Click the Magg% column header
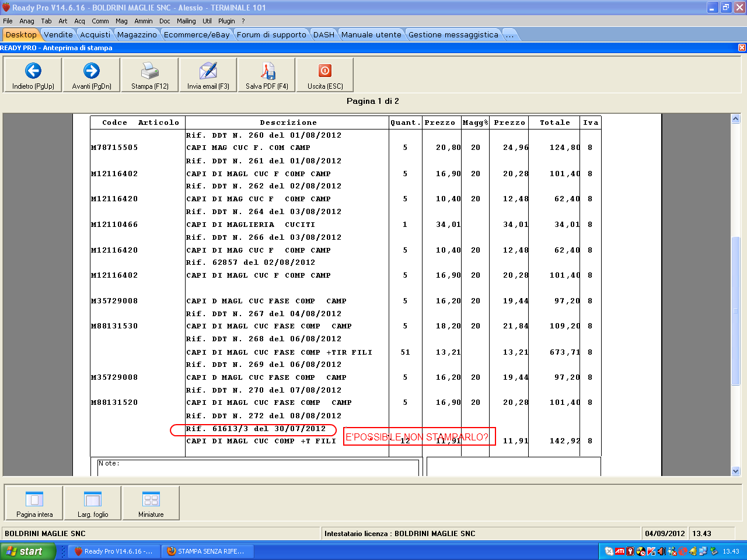 coord(476,123)
